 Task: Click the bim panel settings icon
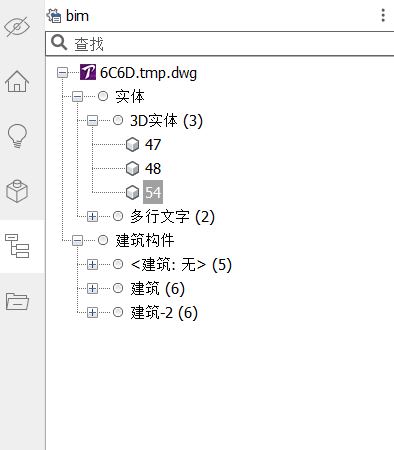(54, 16)
